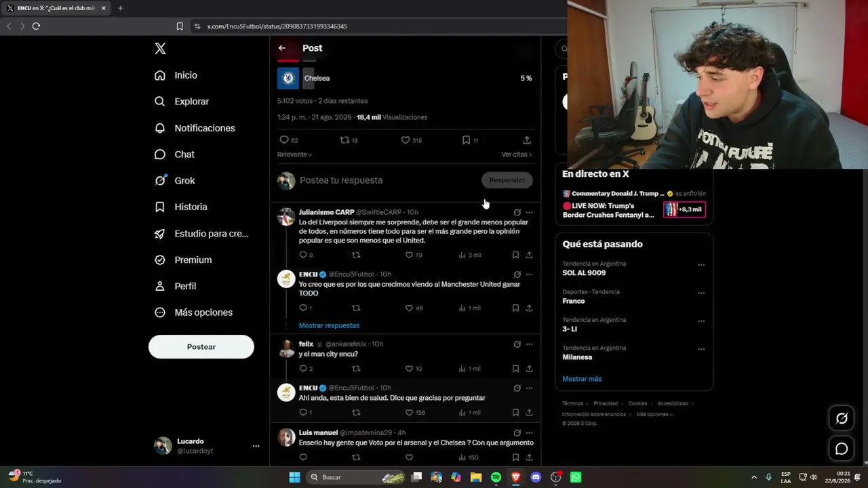Open more options on Julianismo CARP's reply
The image size is (868, 488).
click(530, 212)
